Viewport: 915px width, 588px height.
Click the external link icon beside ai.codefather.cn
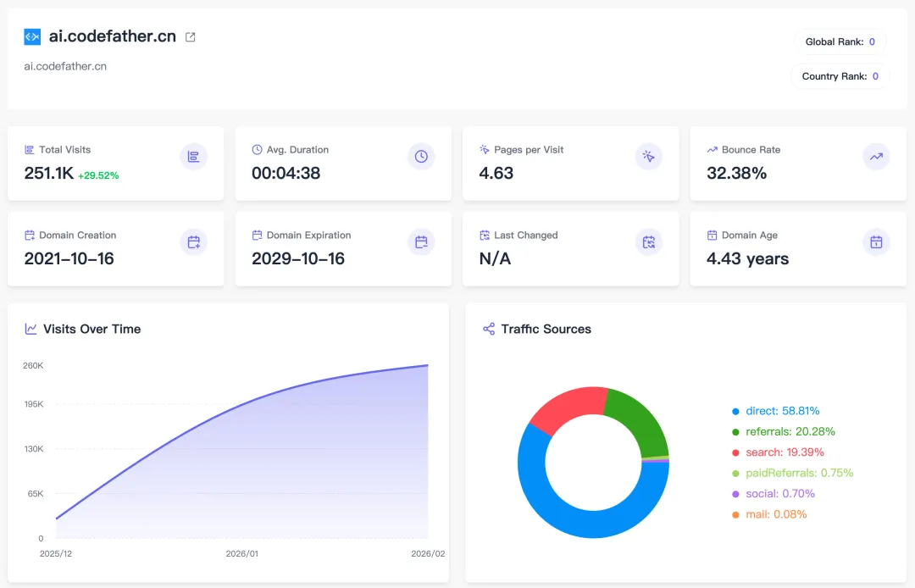click(x=191, y=37)
